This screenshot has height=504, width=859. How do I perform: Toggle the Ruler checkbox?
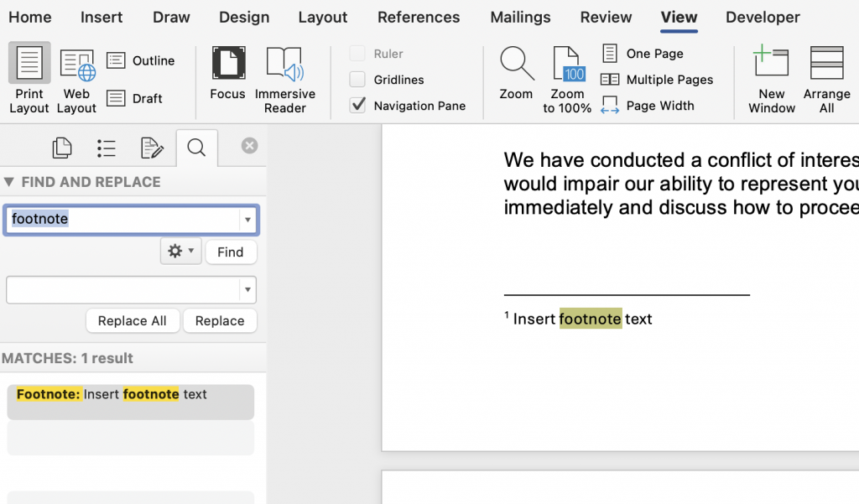[x=356, y=53]
